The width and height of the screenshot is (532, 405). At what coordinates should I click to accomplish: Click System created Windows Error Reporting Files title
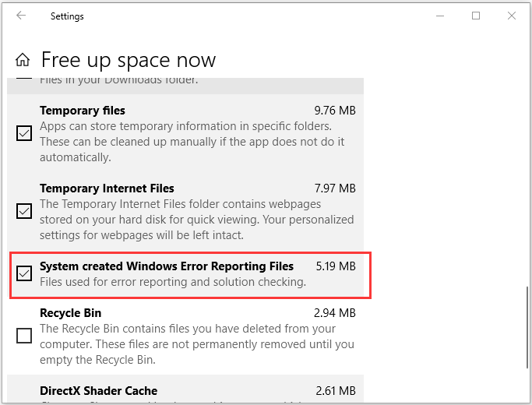tap(167, 266)
